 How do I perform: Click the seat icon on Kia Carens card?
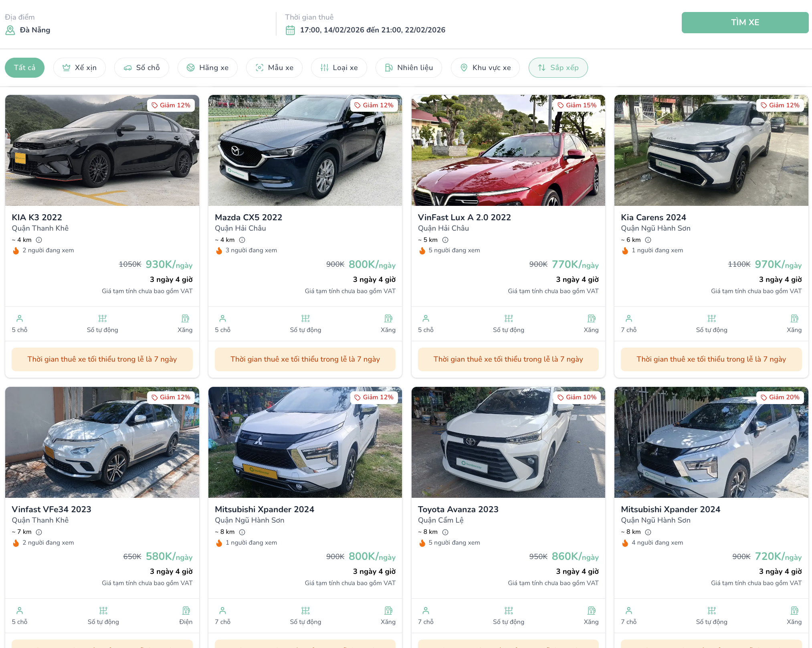tap(629, 318)
